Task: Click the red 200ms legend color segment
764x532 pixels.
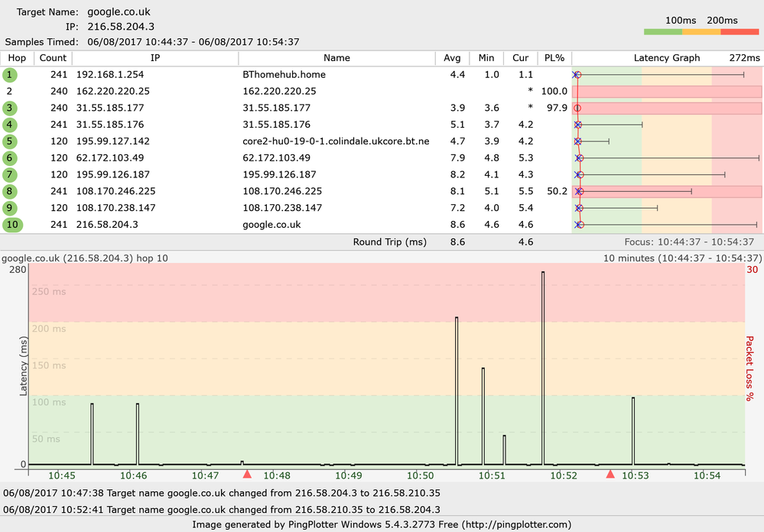Action: point(740,31)
